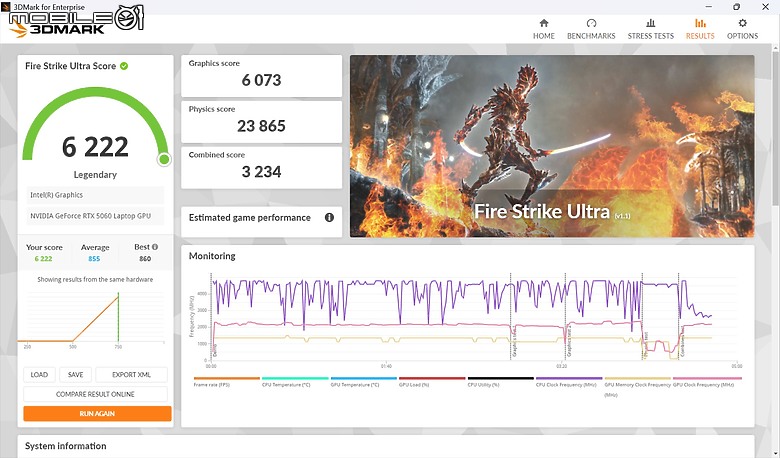Click the Benchmarks gauge icon

[x=591, y=23]
